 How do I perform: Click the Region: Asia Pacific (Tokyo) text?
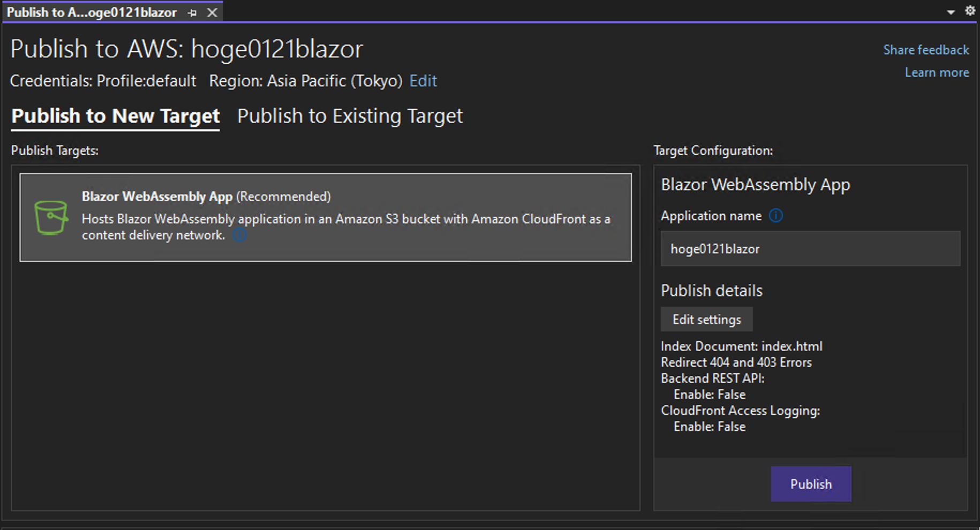(305, 81)
